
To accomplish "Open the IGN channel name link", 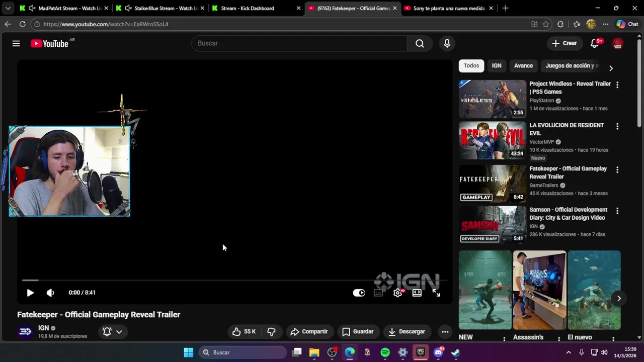I will click(43, 328).
